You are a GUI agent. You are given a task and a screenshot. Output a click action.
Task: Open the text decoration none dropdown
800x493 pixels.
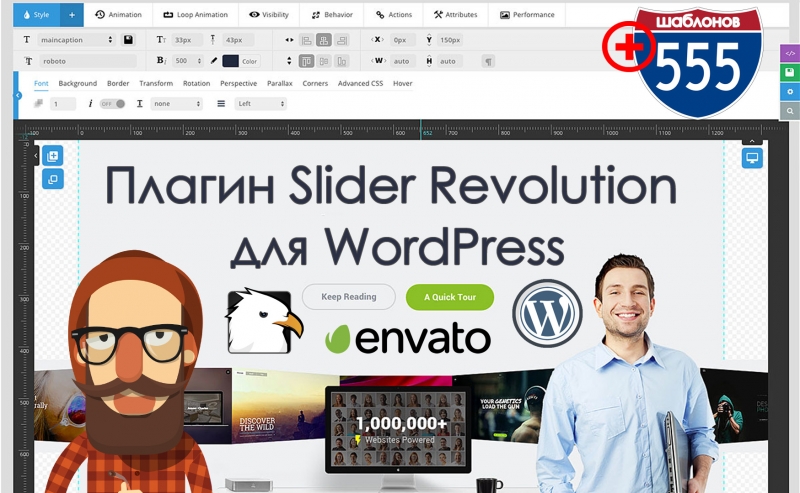(x=176, y=104)
